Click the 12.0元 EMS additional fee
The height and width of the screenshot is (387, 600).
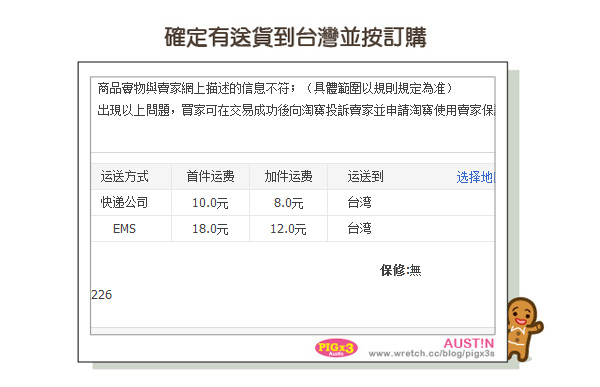289,229
